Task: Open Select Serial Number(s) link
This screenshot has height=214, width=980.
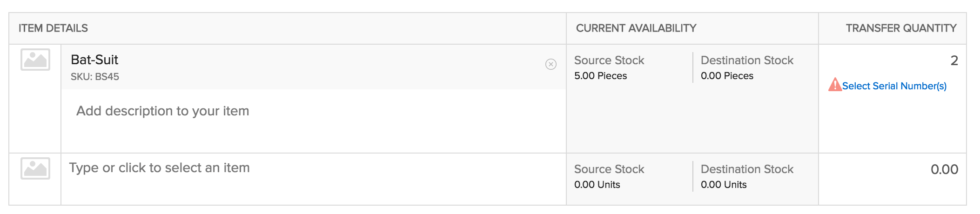Action: click(x=894, y=86)
